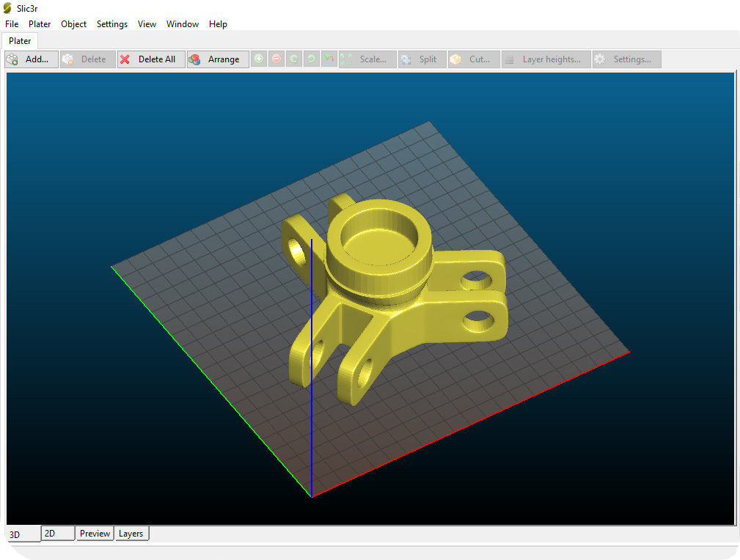The image size is (740, 560).
Task: Click the Arrange objects button
Action: click(x=218, y=59)
